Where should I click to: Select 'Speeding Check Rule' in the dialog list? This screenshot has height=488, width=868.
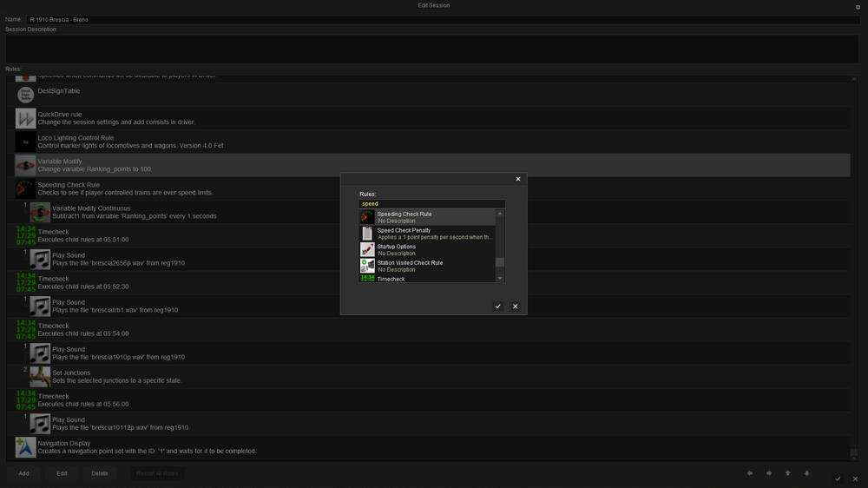(427, 217)
